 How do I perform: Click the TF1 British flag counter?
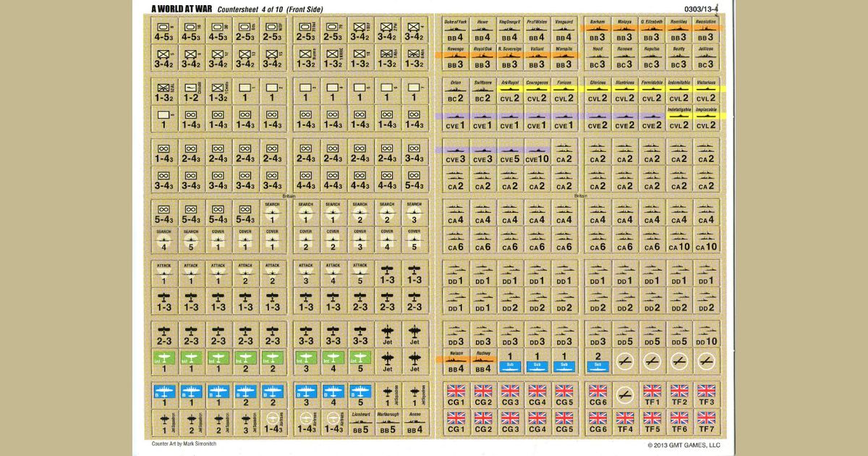click(652, 394)
